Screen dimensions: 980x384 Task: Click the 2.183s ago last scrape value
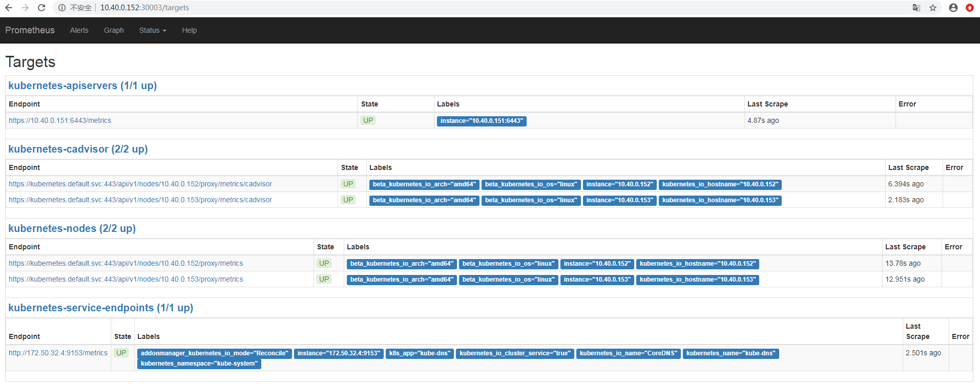pyautogui.click(x=906, y=200)
